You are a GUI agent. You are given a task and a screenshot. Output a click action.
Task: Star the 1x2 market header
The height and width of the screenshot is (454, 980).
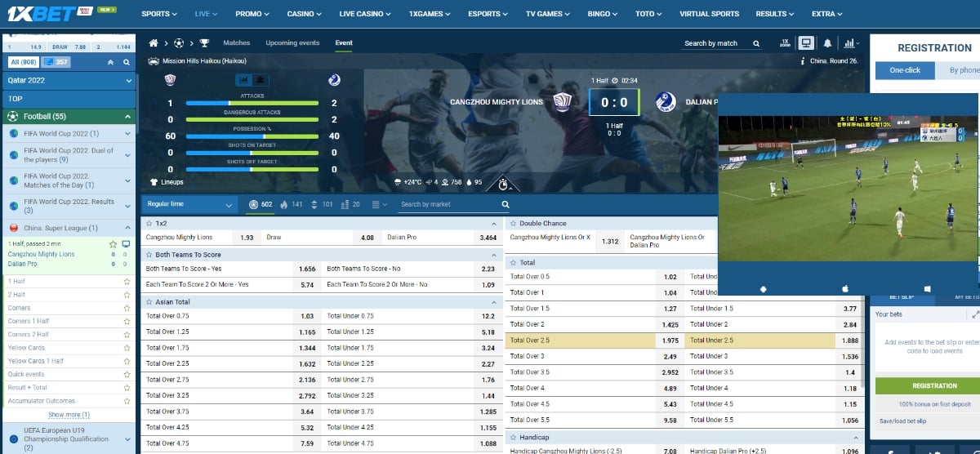coord(149,223)
